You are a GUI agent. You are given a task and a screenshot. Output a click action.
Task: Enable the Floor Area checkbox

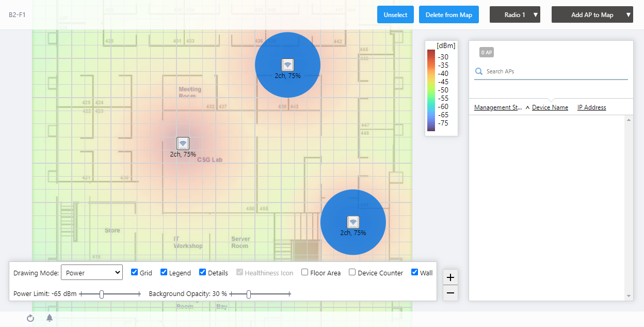click(305, 272)
